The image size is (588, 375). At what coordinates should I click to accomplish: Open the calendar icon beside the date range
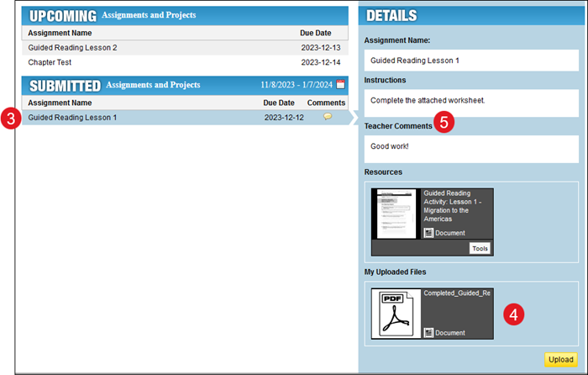[x=340, y=85]
